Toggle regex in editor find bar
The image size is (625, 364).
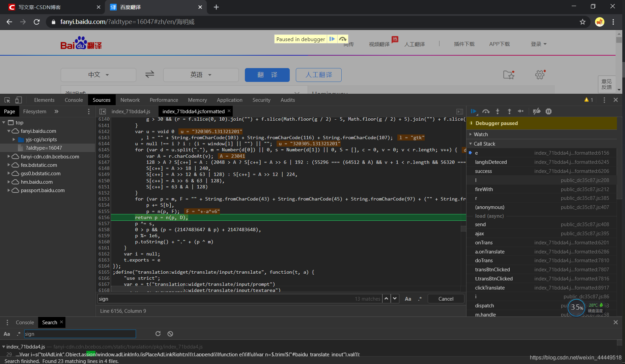(420, 299)
